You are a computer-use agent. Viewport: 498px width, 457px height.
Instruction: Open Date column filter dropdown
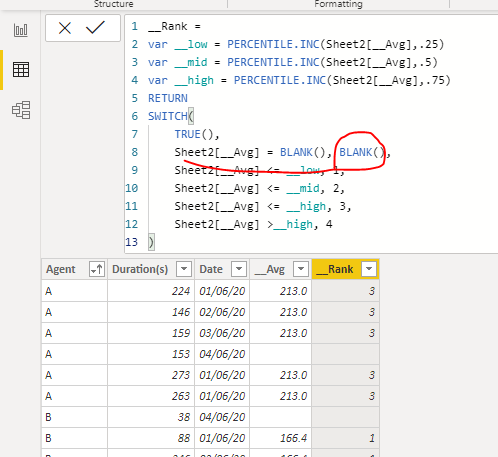click(239, 269)
